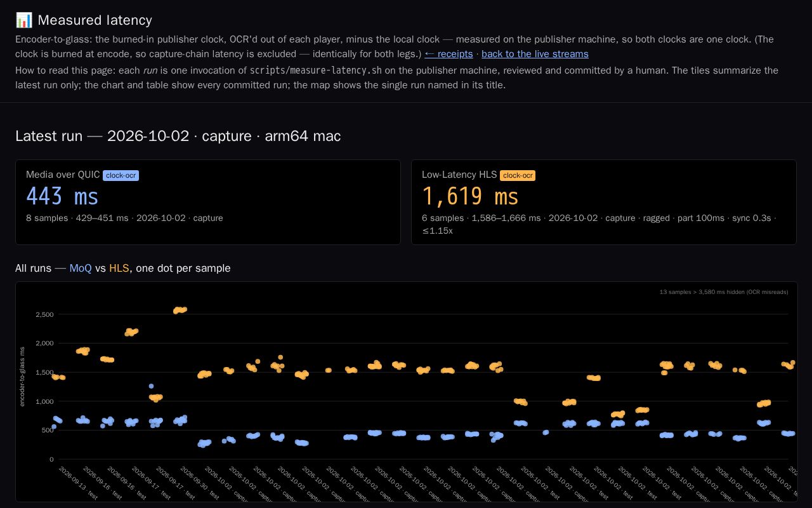Screen dimensions: 812x508
Task: Follow the "back to the live streams" link
Action: 535,54
